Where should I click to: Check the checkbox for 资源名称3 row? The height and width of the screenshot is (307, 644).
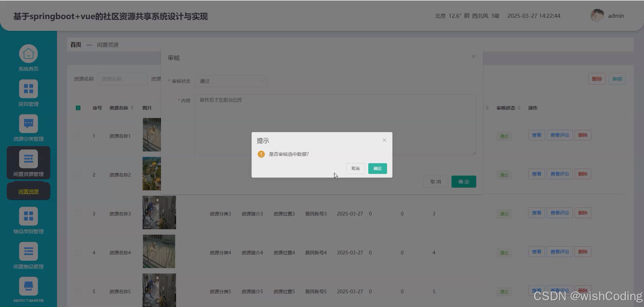pyautogui.click(x=78, y=213)
